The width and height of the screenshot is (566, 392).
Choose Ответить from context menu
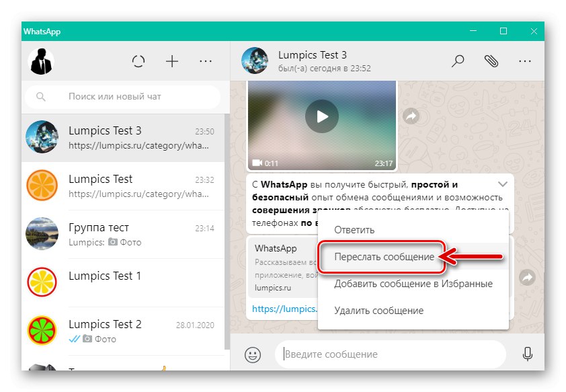click(413, 230)
